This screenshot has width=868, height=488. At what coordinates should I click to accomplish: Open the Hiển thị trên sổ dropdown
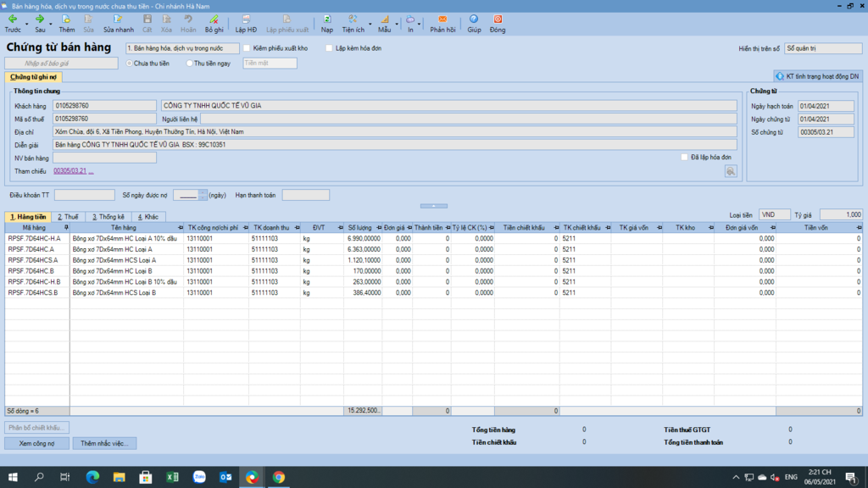823,48
